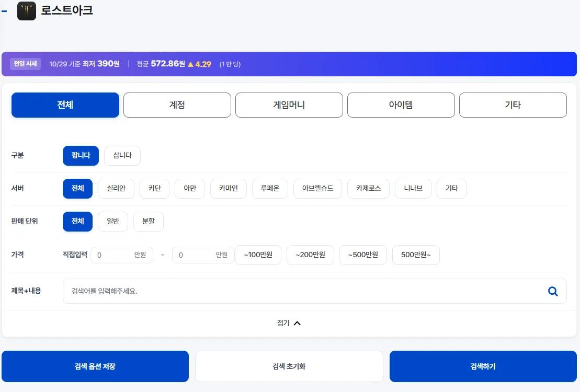
Task: Apply the ~100만원 price preset
Action: pos(258,255)
